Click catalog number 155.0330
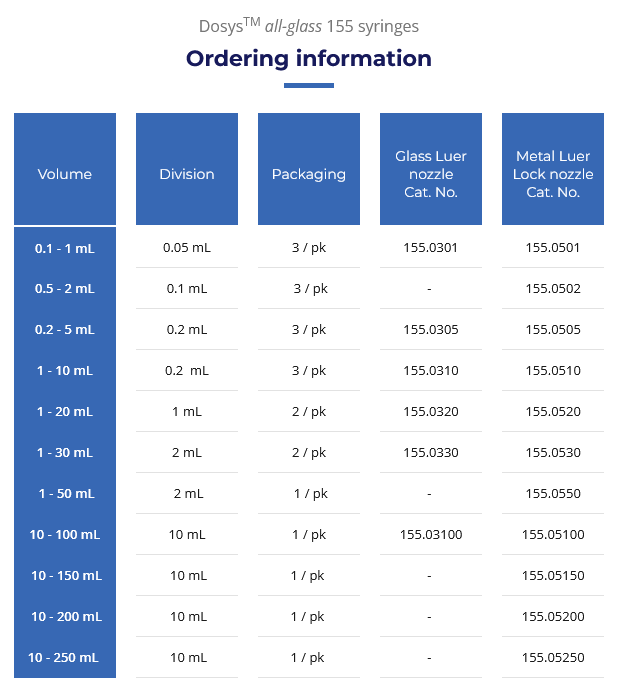629x689 pixels. pos(431,453)
